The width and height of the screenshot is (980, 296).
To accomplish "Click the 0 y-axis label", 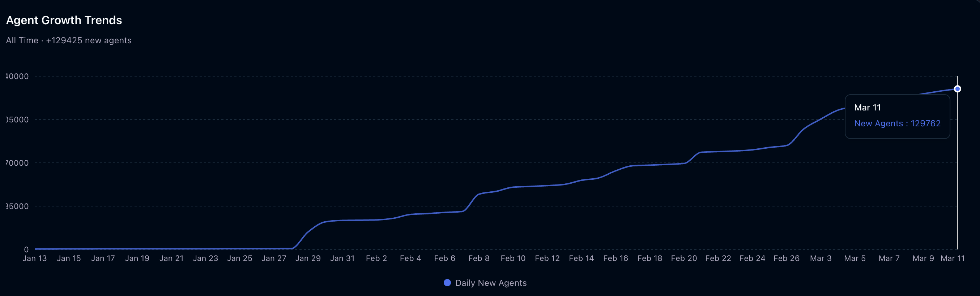I will point(26,250).
